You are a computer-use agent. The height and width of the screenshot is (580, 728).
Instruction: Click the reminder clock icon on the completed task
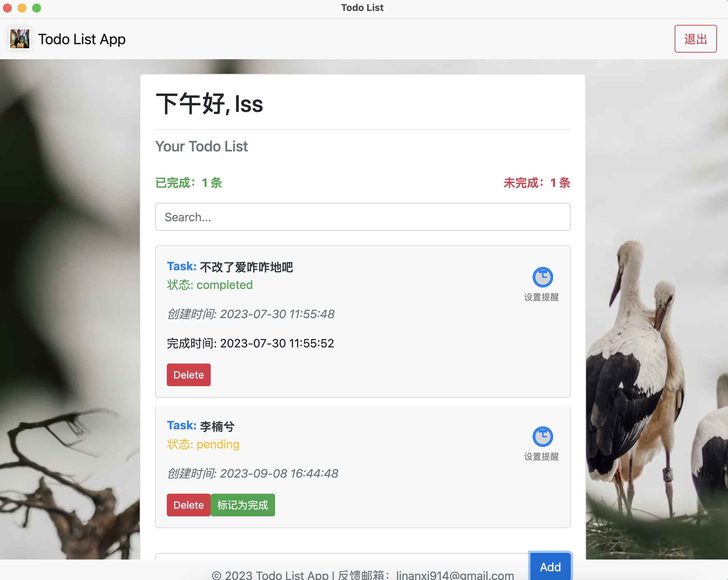(x=543, y=277)
